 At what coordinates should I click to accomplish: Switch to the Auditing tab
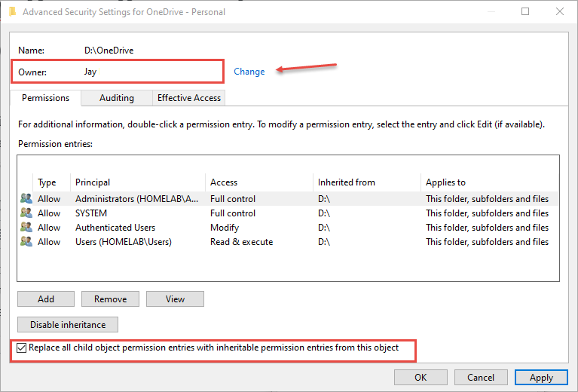(117, 98)
